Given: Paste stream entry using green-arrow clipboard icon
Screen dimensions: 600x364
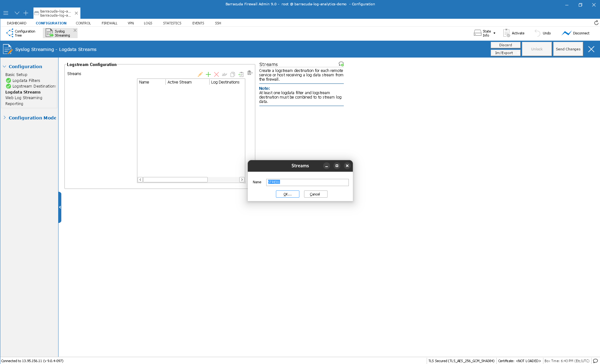Looking at the screenshot, I should [241, 74].
